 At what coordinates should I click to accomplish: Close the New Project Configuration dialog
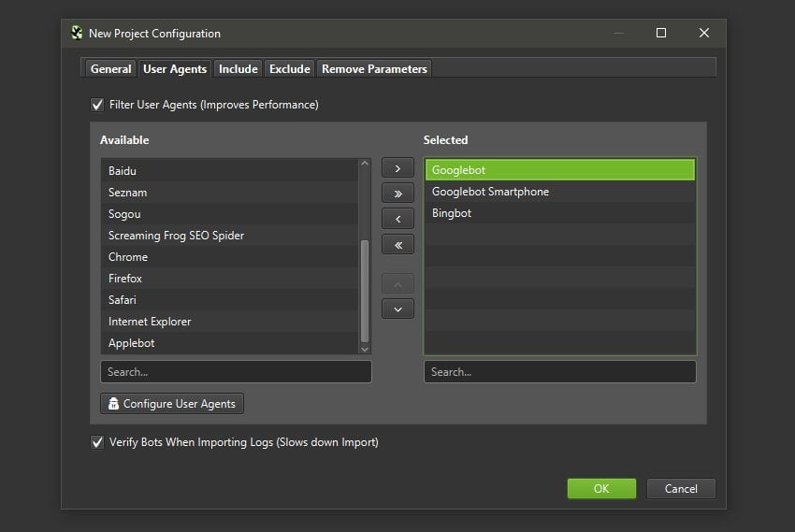coord(704,33)
